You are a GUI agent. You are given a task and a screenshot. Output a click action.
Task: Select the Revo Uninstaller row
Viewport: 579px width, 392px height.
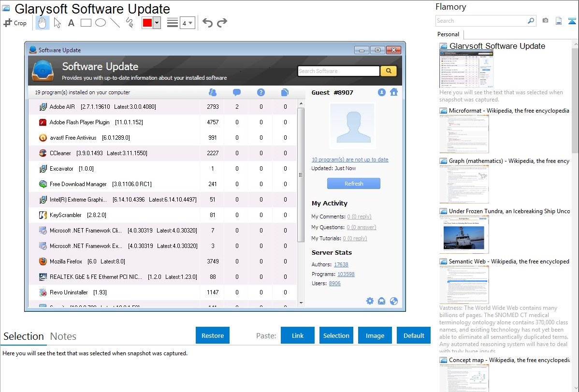pos(162,292)
